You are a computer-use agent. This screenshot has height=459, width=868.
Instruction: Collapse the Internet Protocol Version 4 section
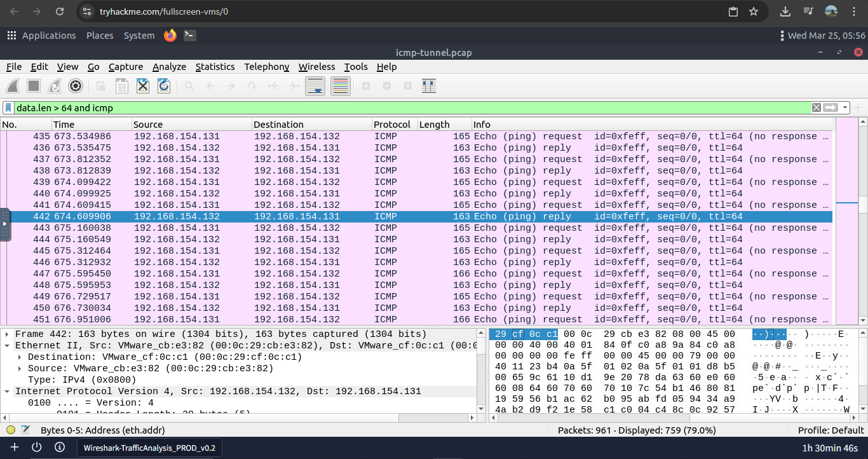(7, 391)
